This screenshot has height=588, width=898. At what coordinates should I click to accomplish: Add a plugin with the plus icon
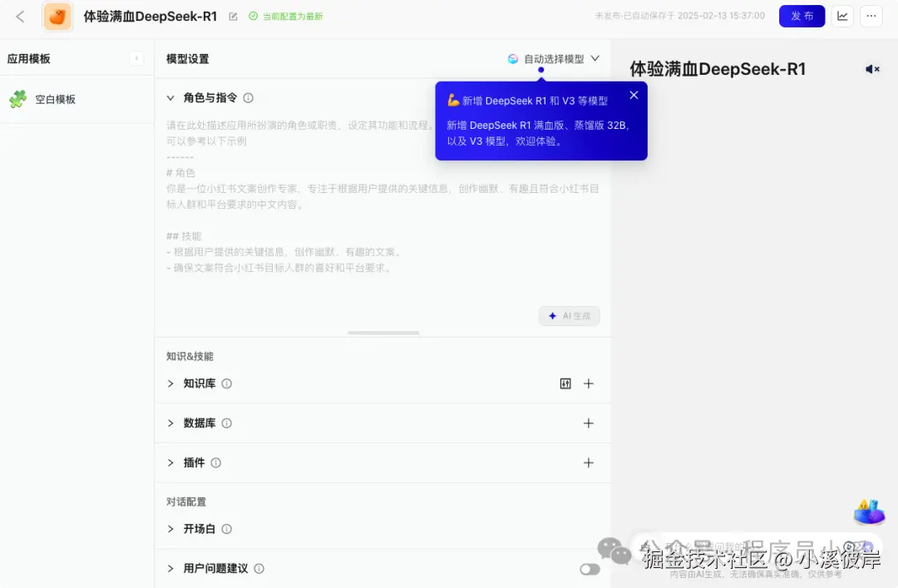pos(589,462)
